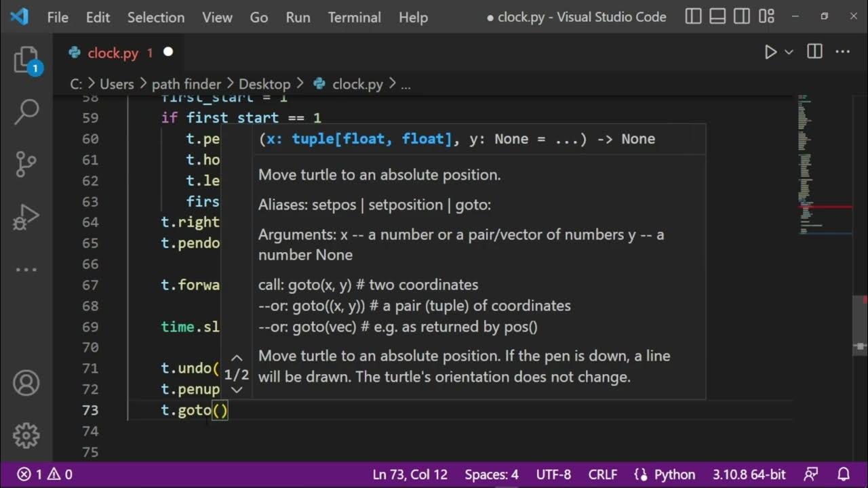Expand clock.py breadcrumb segment
Screen dimensions: 868x488
click(x=357, y=84)
